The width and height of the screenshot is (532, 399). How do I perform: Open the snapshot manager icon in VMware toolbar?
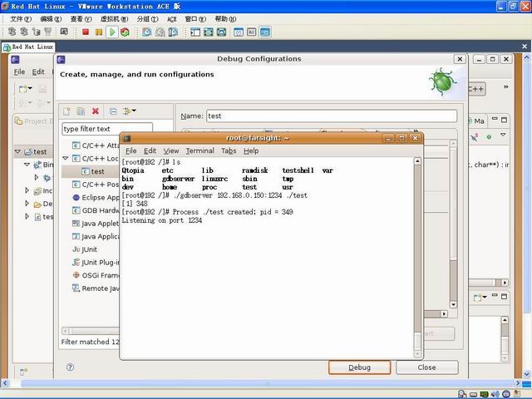click(x=173, y=32)
